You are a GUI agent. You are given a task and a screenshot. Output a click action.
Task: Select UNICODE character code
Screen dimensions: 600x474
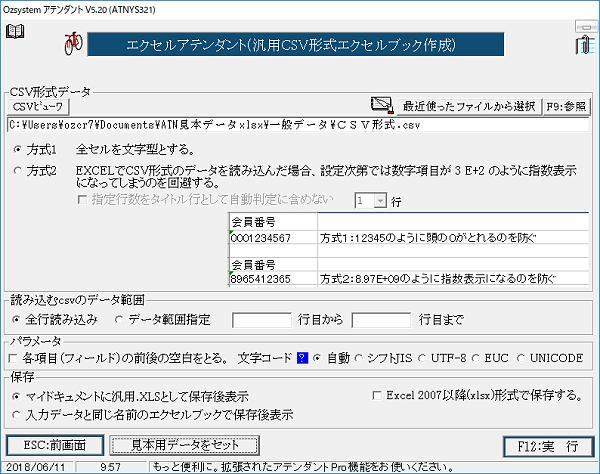click(x=520, y=358)
